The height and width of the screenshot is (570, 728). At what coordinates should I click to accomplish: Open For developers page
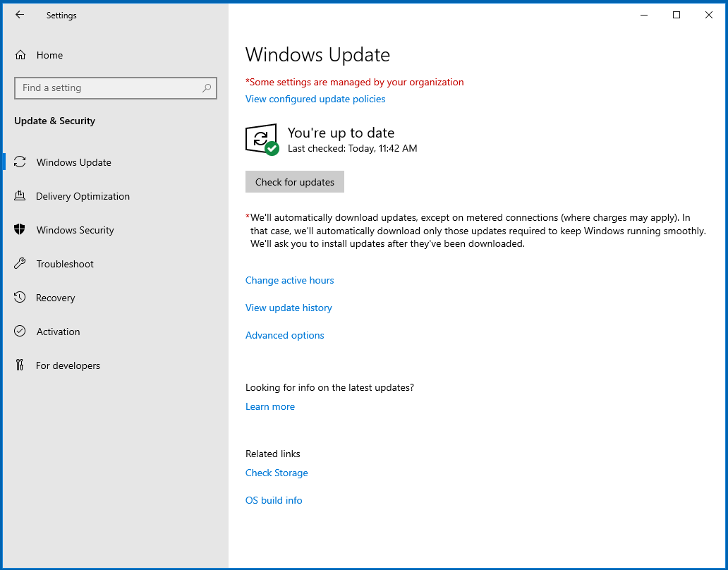tap(114, 365)
